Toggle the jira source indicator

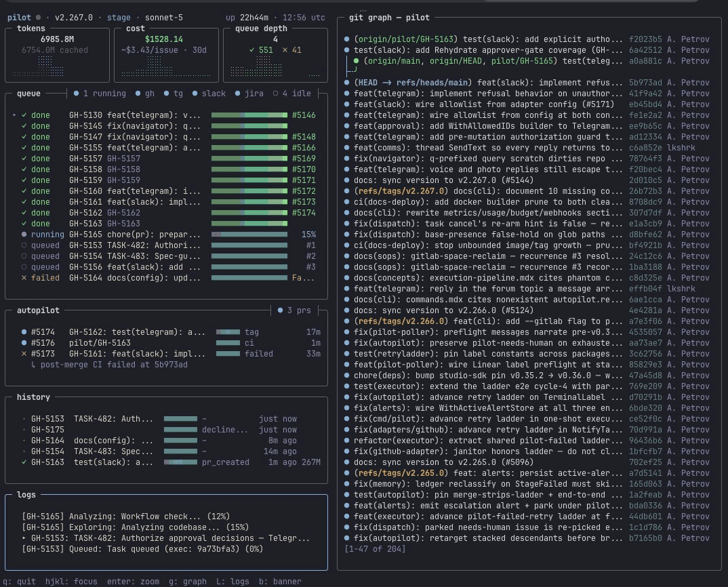249,94
